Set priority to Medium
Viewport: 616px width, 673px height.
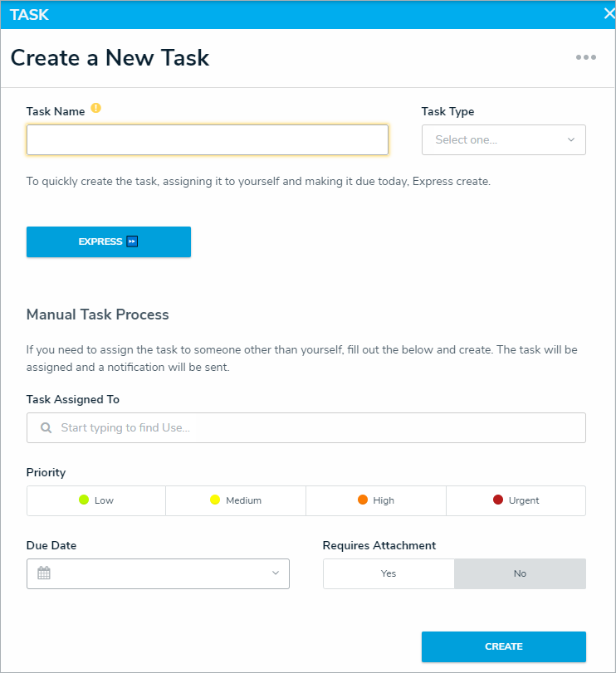pos(236,500)
